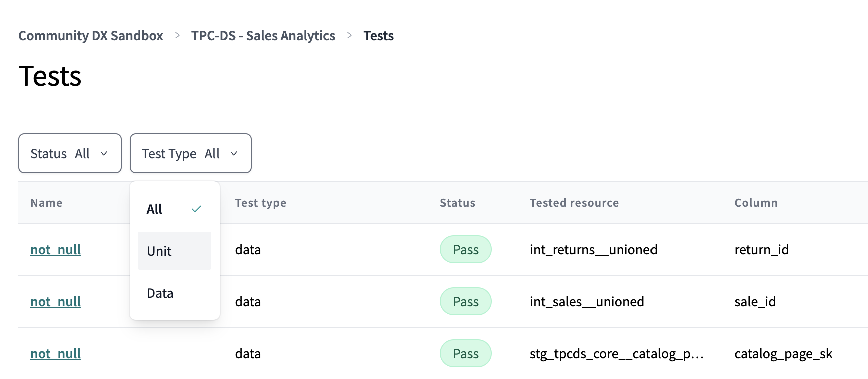Image resolution: width=868 pixels, height=379 pixels.
Task: Navigate to TPC-DS - Sales Analytics breadcrumb
Action: [263, 36]
